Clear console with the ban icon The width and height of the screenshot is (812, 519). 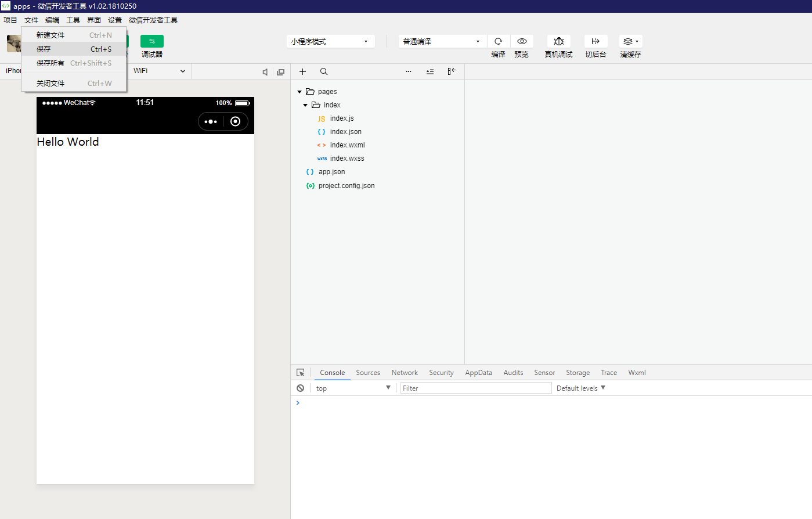pyautogui.click(x=300, y=388)
